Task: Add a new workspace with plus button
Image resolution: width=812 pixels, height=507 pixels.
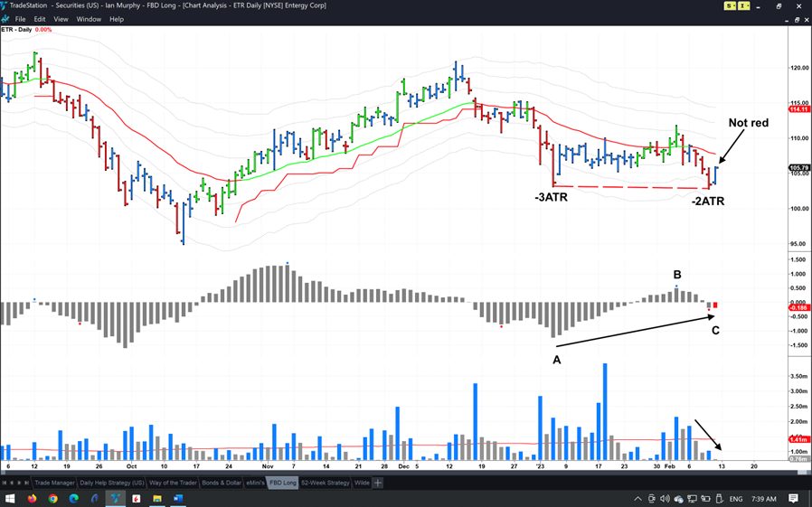Action: point(378,483)
